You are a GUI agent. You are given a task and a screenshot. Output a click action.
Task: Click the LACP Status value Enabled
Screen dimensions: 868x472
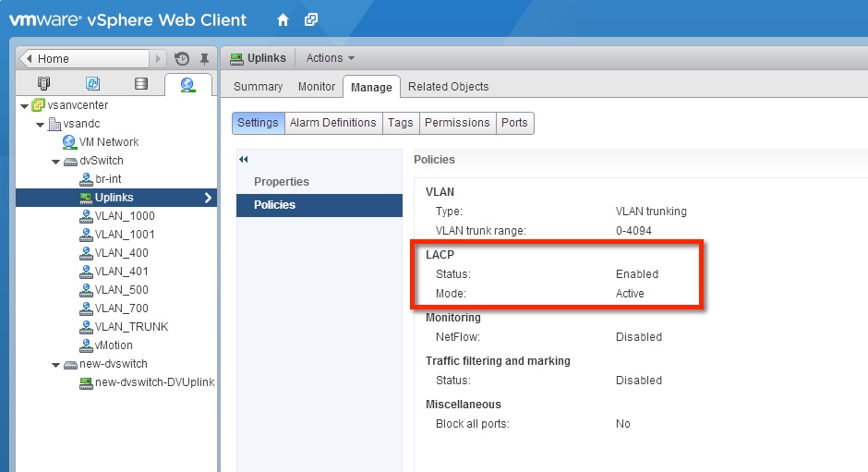tap(637, 274)
